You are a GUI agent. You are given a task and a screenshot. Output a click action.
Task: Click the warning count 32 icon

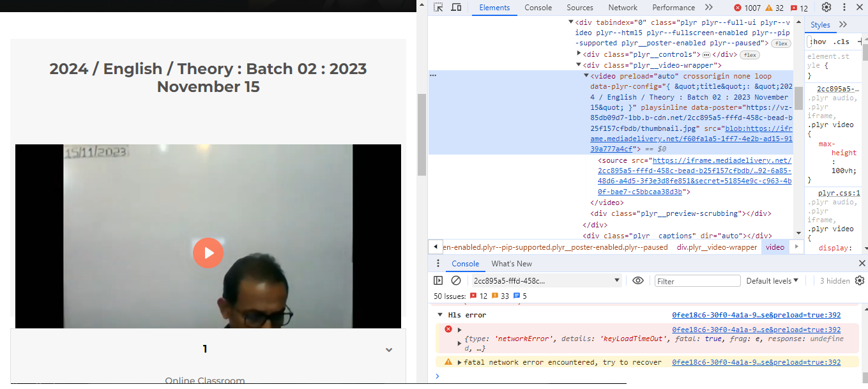pyautogui.click(x=775, y=8)
